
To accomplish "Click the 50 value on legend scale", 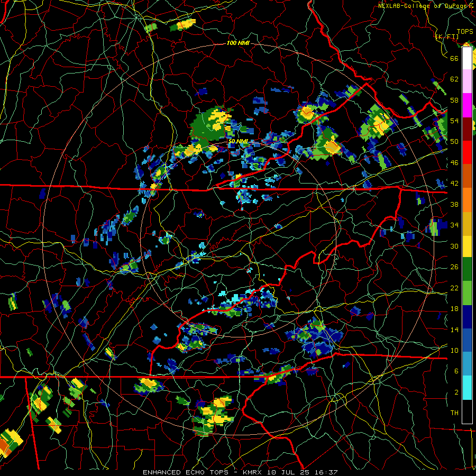I will tap(454, 141).
